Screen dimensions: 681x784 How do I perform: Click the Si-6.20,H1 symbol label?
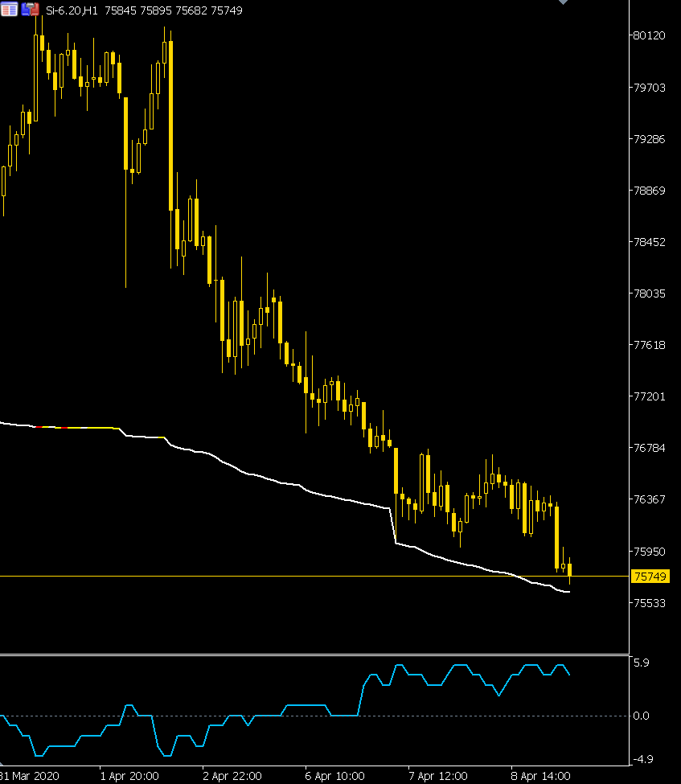tap(72, 10)
